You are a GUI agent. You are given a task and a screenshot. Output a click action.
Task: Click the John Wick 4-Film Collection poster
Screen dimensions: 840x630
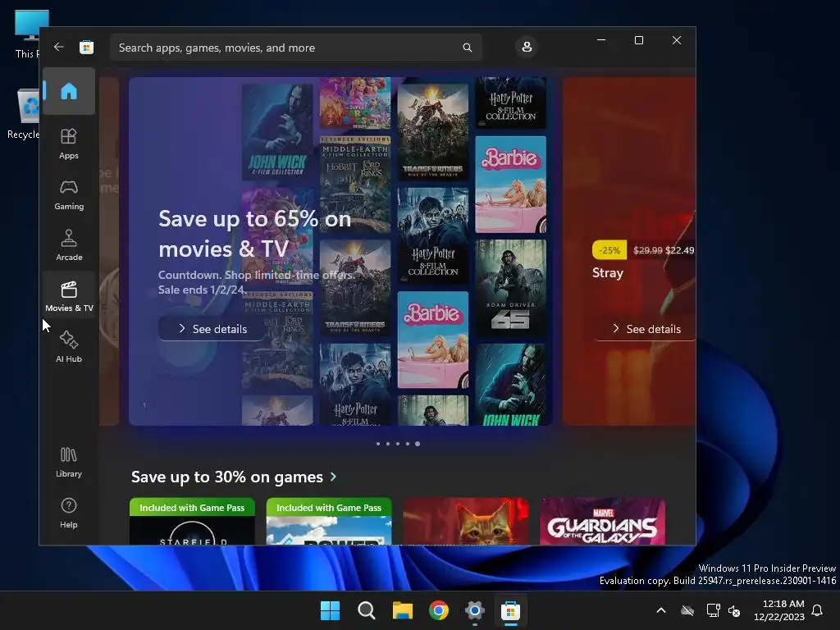pyautogui.click(x=277, y=132)
